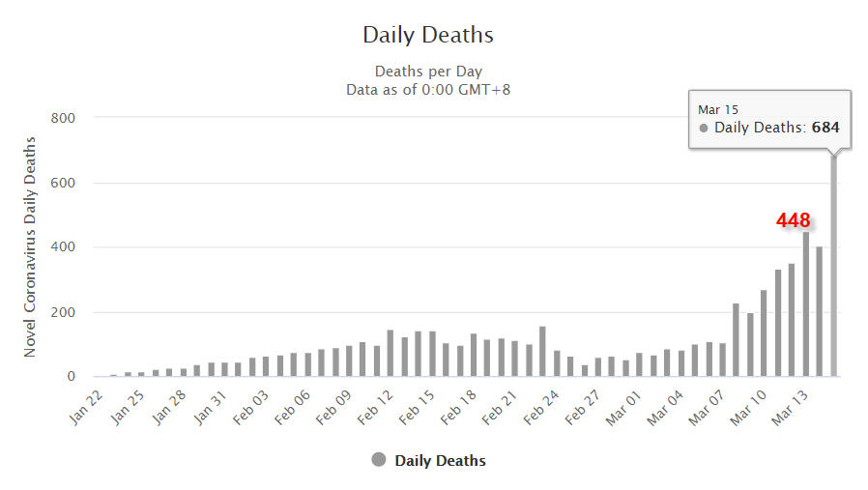The width and height of the screenshot is (868, 490).
Task: Click the red 448 annotation
Action: [793, 220]
